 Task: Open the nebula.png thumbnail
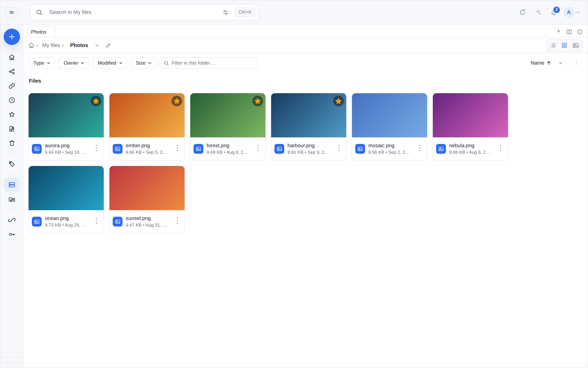[x=470, y=115]
